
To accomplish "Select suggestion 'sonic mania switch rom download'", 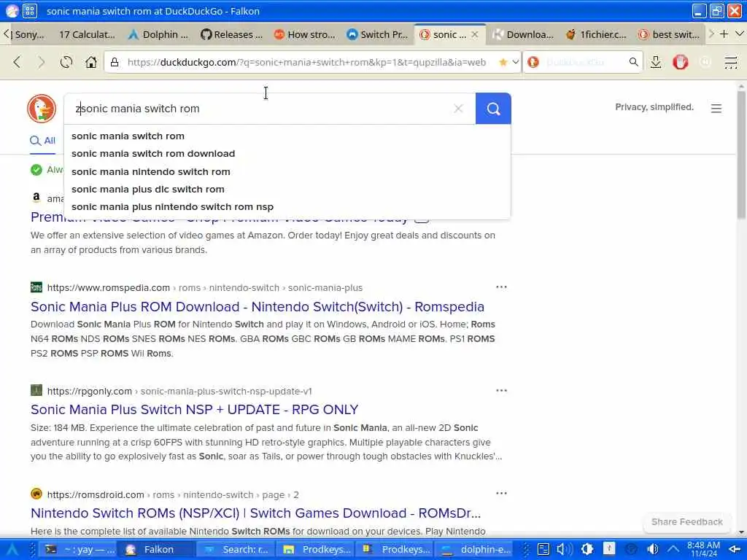I will (x=287, y=153).
